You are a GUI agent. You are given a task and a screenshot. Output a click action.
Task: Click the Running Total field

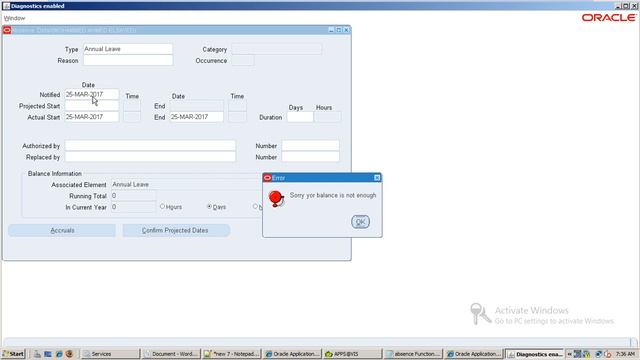pos(133,196)
